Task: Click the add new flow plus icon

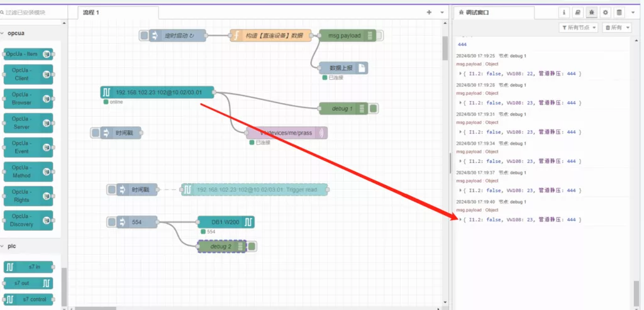Action: tap(429, 12)
